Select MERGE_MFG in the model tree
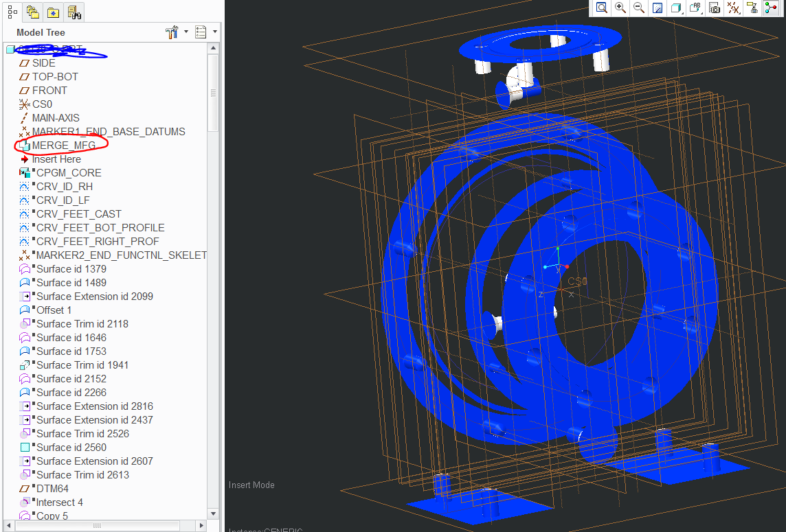 click(63, 146)
